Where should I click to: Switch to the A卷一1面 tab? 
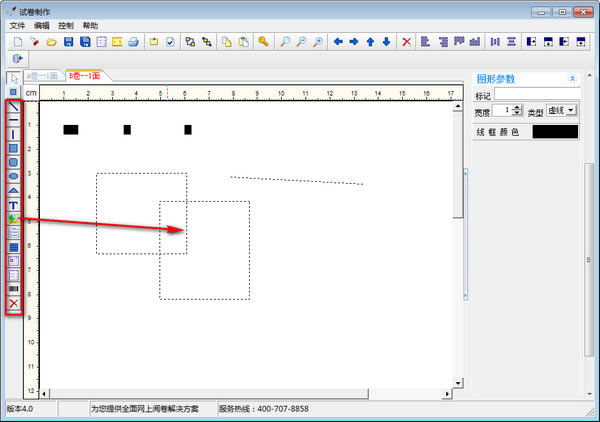click(x=46, y=76)
